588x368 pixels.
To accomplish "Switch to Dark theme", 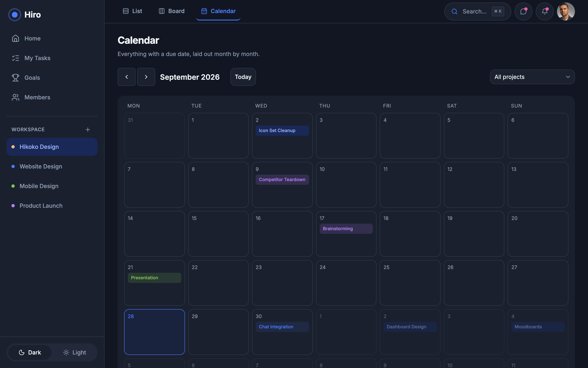I will click(x=30, y=352).
